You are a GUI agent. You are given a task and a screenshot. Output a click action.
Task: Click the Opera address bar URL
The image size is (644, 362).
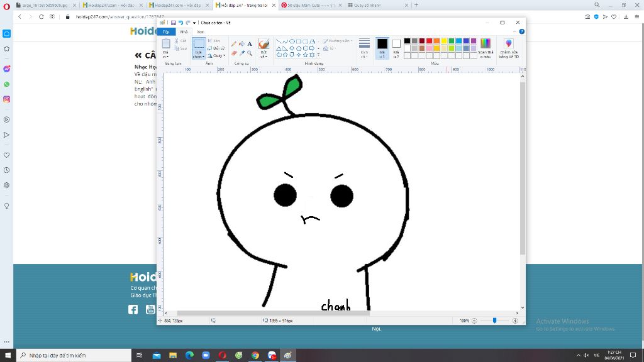pyautogui.click(x=120, y=17)
